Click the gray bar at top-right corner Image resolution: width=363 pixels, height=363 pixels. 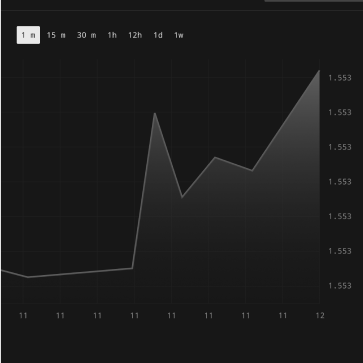[314, 1]
